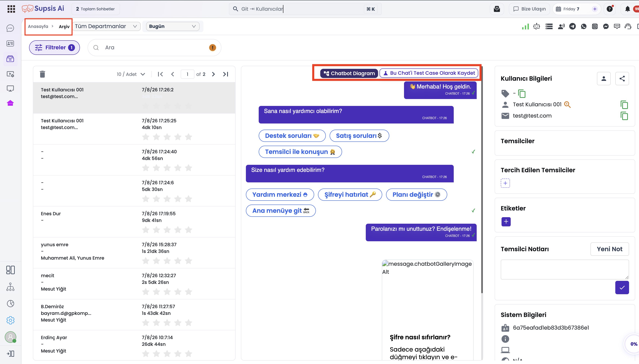Open the Filtreler filter panel
The width and height of the screenshot is (639, 364).
point(54,47)
